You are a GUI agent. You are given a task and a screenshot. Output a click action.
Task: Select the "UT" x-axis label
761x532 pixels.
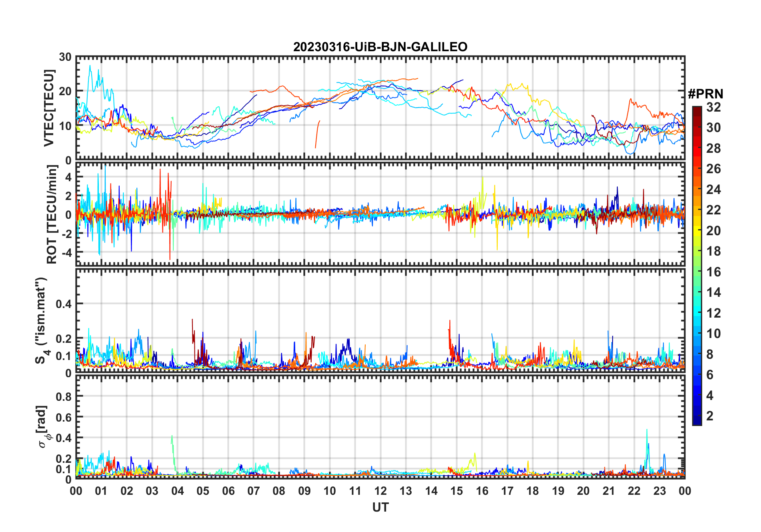(x=380, y=507)
